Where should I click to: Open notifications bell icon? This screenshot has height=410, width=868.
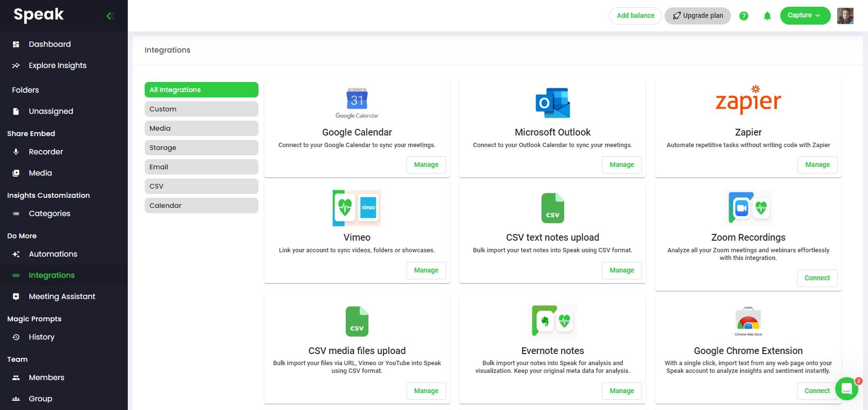(767, 16)
